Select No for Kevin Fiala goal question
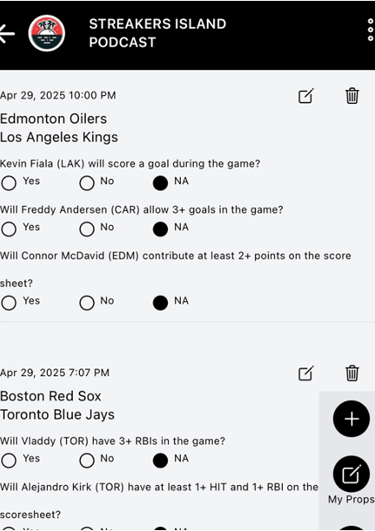The width and height of the screenshot is (375, 531). [x=87, y=183]
